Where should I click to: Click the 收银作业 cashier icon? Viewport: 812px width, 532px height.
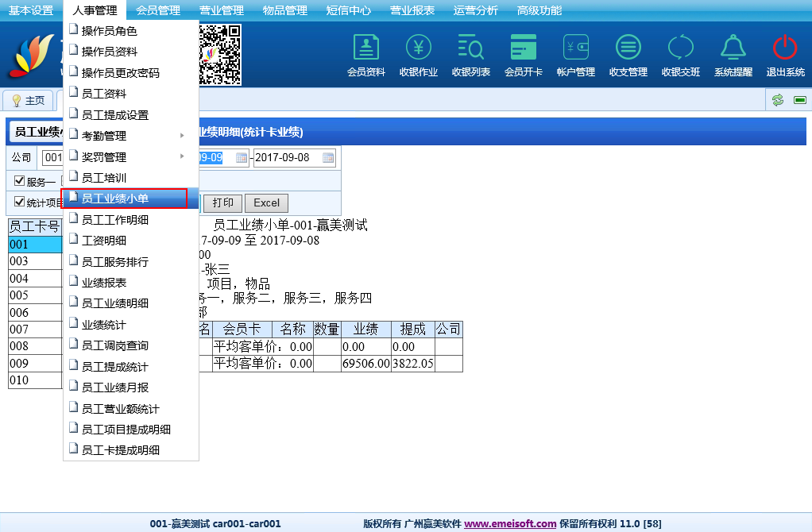click(419, 48)
